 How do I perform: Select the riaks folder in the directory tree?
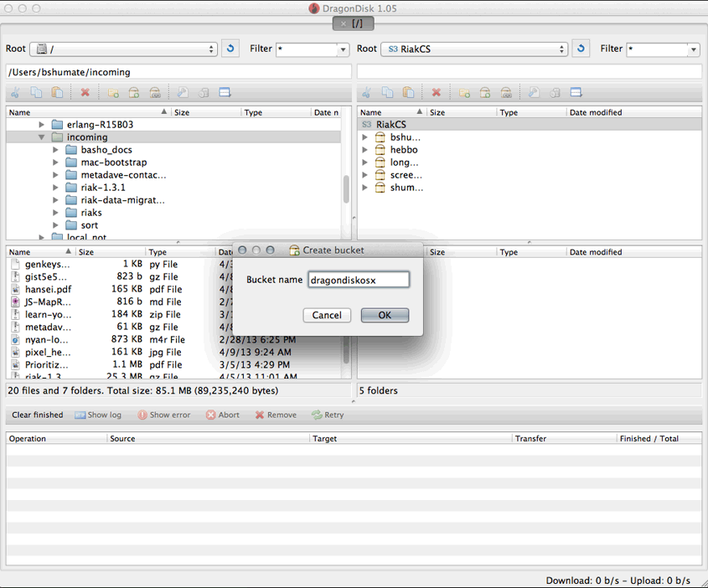(91, 212)
